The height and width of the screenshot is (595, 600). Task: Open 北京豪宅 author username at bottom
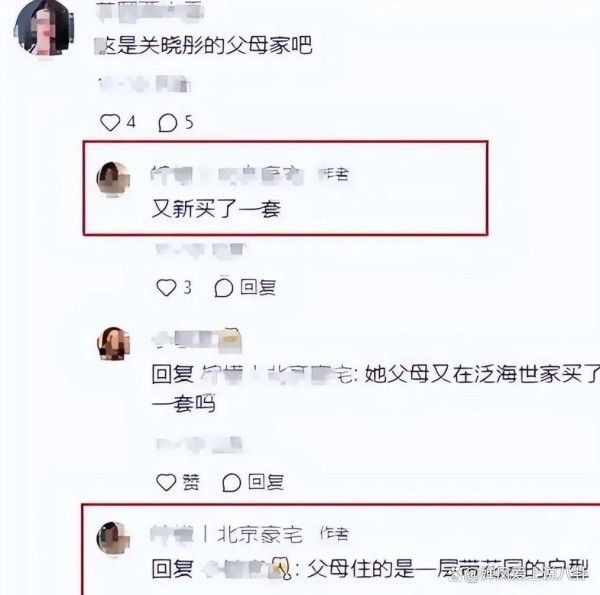point(226,534)
